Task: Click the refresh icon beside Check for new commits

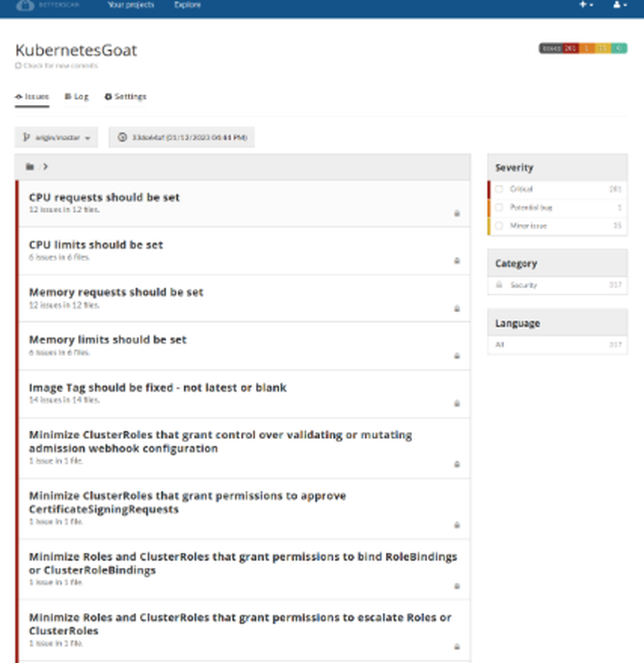Action: pyautogui.click(x=18, y=66)
